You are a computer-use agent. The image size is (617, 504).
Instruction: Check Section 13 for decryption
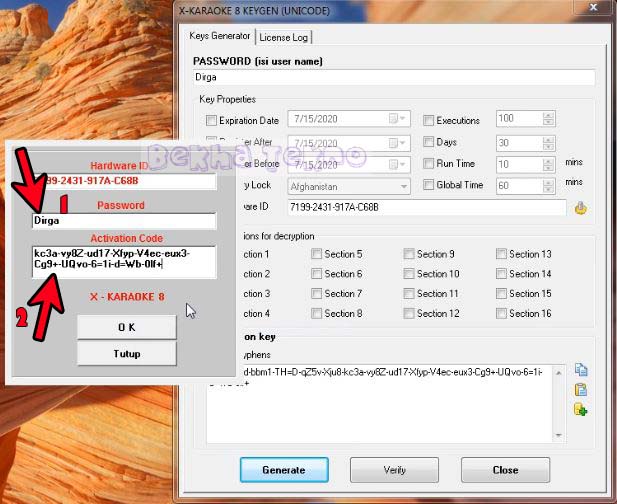[x=501, y=254]
